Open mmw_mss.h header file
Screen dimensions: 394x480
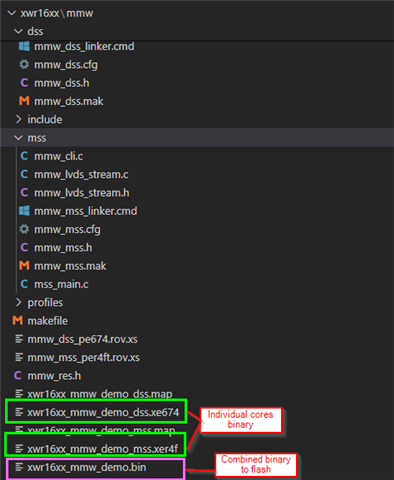63,248
